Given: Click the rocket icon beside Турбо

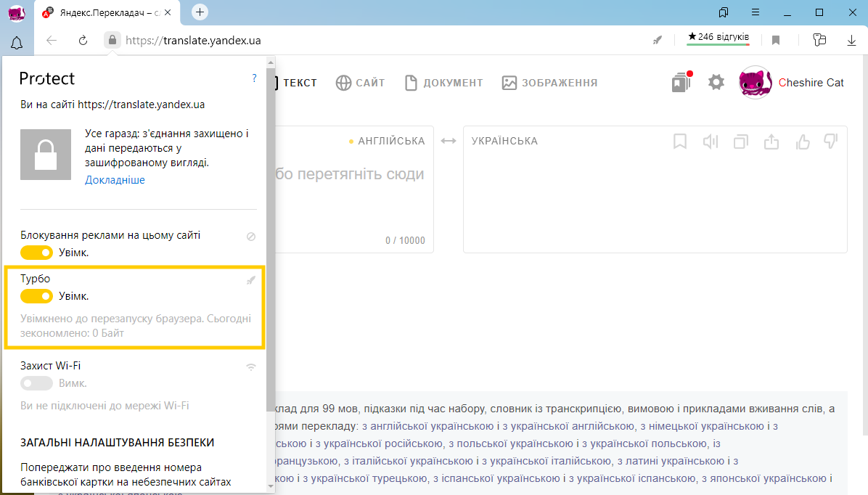Looking at the screenshot, I should (x=251, y=280).
